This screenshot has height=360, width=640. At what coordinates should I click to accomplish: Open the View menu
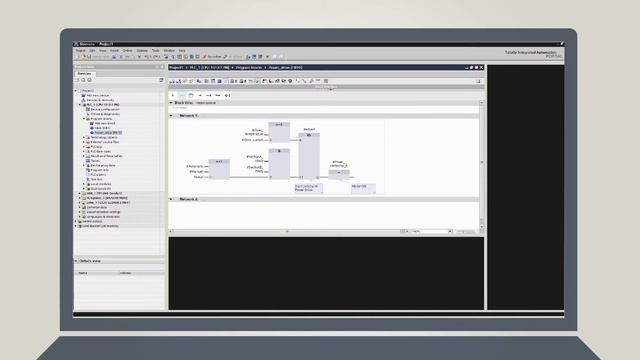[102, 51]
